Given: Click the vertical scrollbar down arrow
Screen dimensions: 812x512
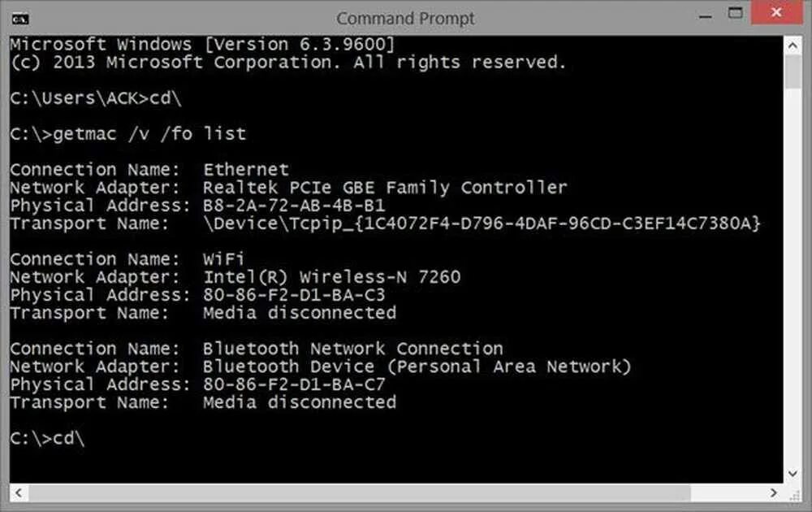Looking at the screenshot, I should click(793, 472).
